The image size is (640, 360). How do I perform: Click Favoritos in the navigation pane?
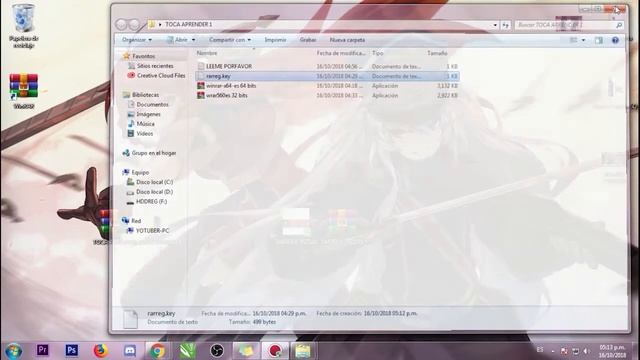143,56
